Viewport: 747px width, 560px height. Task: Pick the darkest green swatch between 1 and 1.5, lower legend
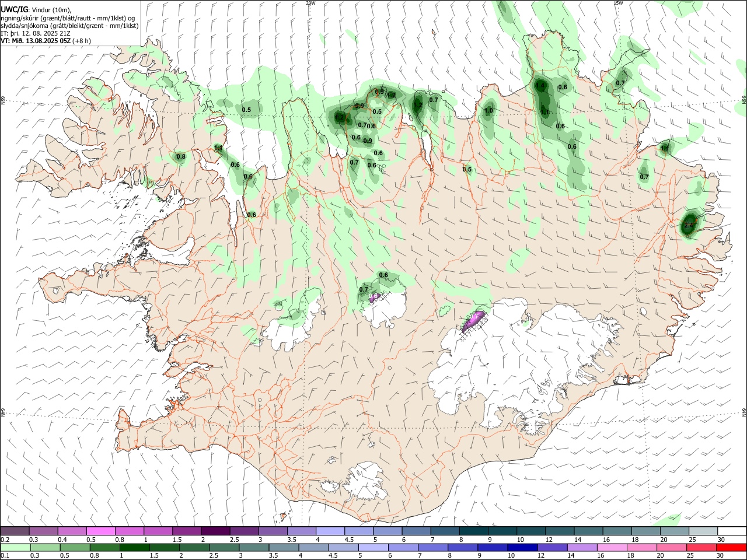(134, 547)
